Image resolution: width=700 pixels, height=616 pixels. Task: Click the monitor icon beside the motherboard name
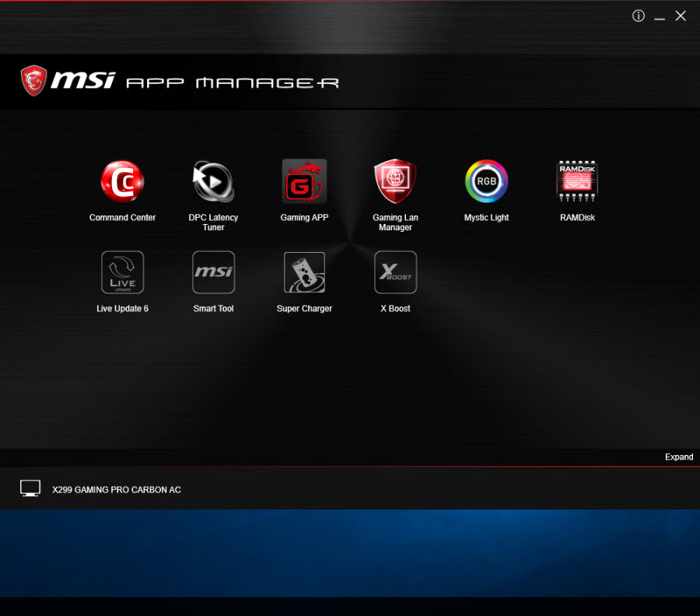point(30,488)
